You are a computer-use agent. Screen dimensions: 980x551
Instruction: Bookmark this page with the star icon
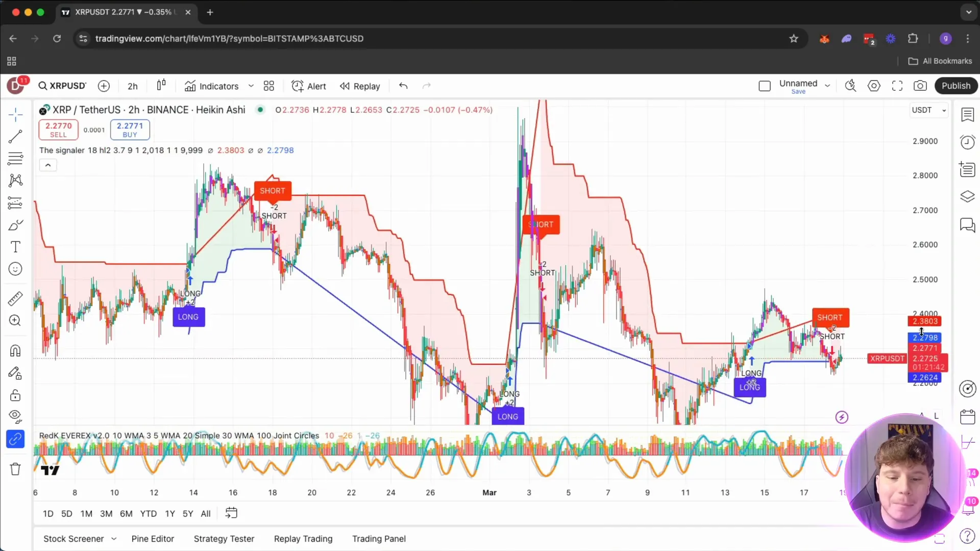[x=794, y=39]
